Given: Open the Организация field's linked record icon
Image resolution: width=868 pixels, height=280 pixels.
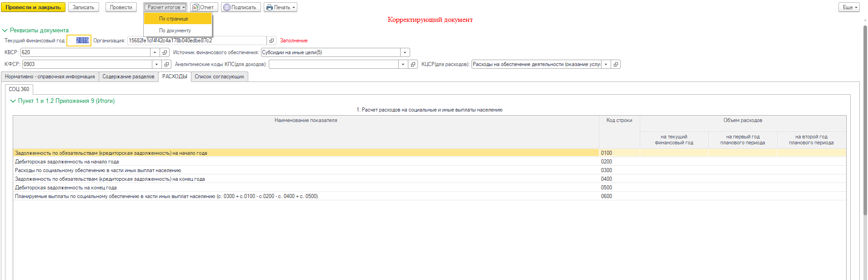Looking at the screenshot, I should [x=271, y=41].
